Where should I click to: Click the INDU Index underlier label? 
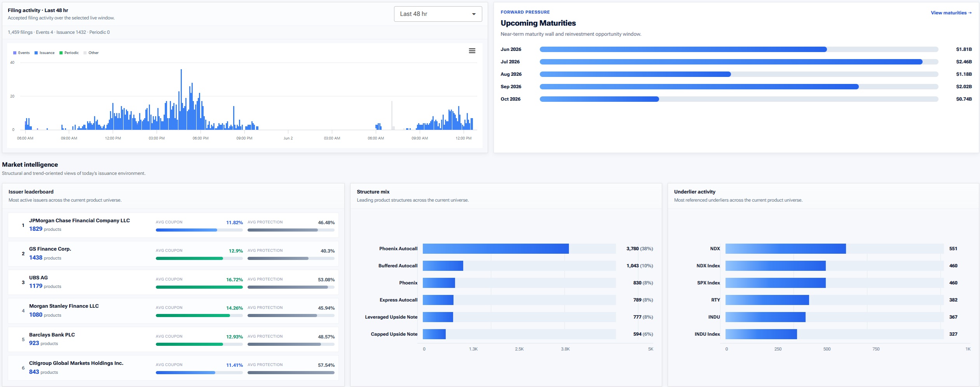(707, 334)
